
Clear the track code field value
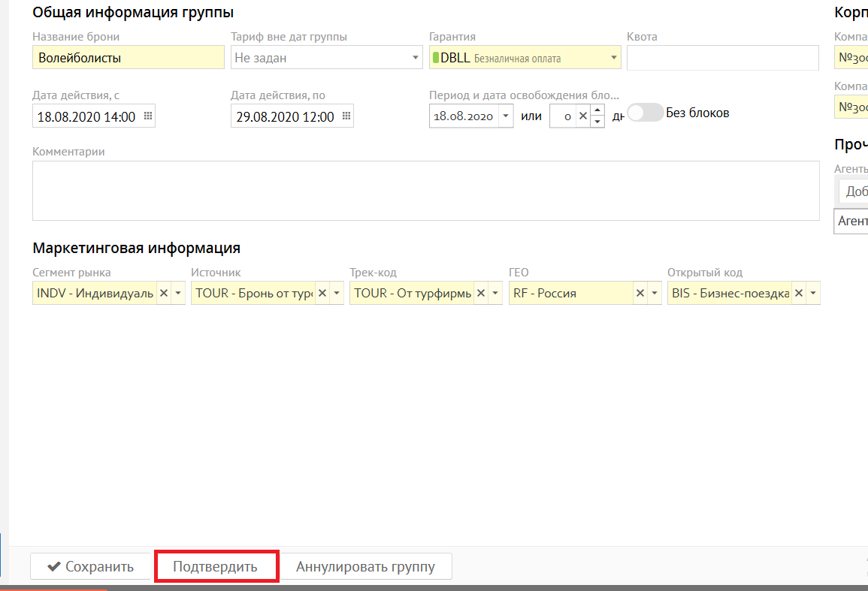pos(480,293)
